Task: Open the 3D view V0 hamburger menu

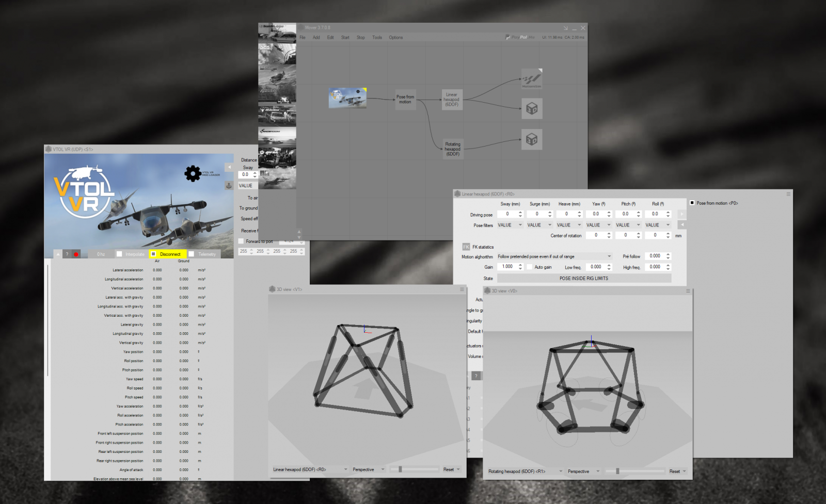Action: pos(688,291)
